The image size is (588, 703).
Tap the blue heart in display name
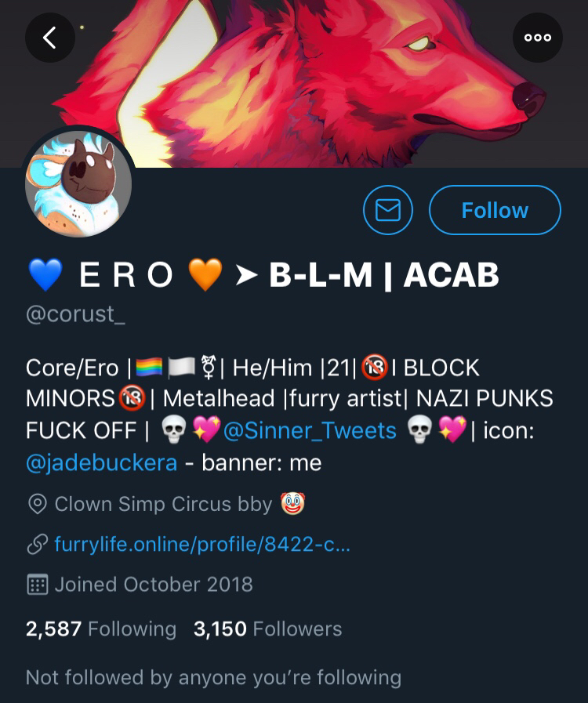click(x=45, y=275)
